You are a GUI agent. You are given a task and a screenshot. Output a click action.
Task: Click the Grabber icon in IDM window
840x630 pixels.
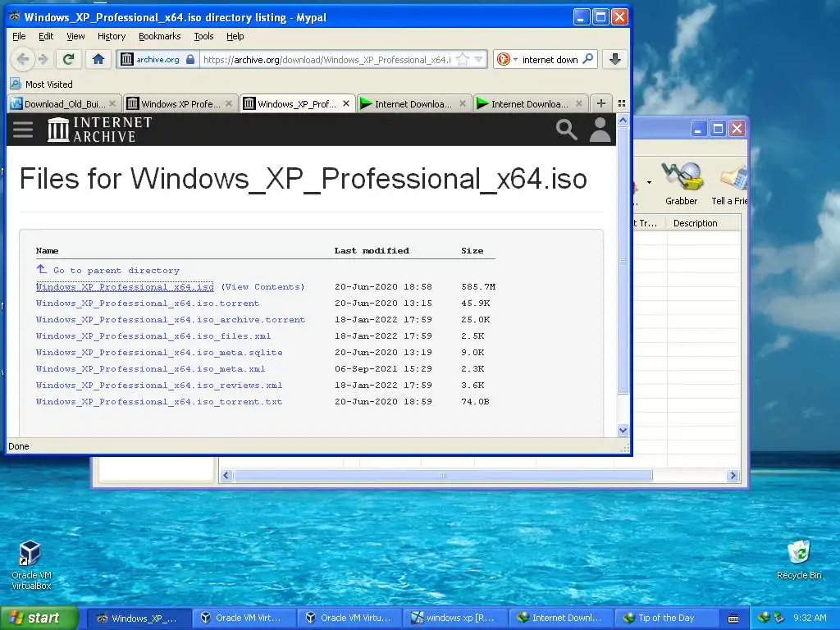[681, 184]
